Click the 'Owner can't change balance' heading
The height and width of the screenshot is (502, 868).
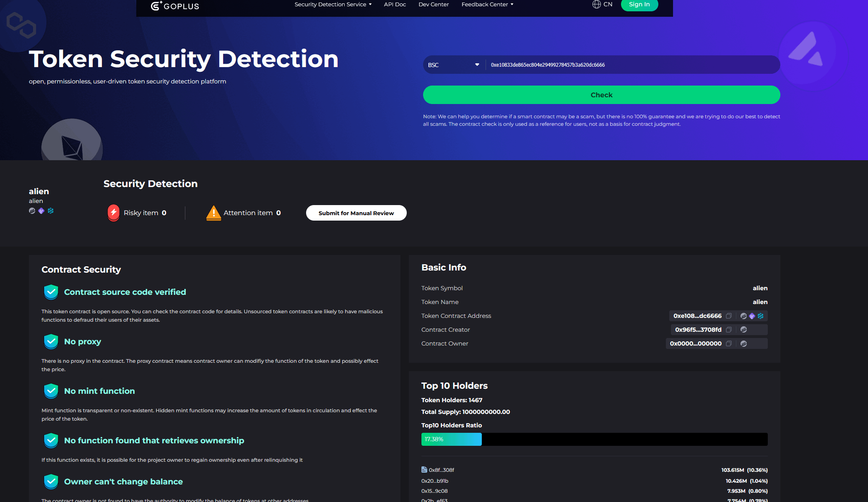[x=123, y=481]
